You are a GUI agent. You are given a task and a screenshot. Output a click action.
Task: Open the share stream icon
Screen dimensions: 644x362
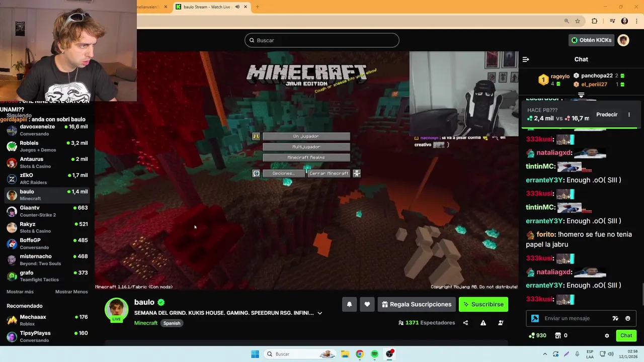point(465,323)
